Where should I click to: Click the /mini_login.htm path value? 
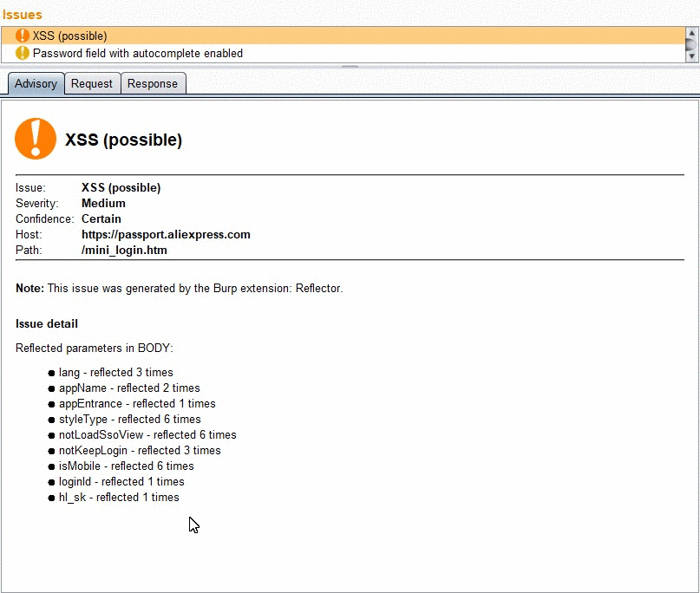click(124, 251)
